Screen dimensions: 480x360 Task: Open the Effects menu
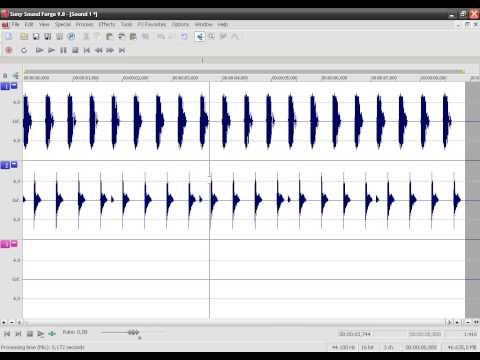click(x=107, y=24)
